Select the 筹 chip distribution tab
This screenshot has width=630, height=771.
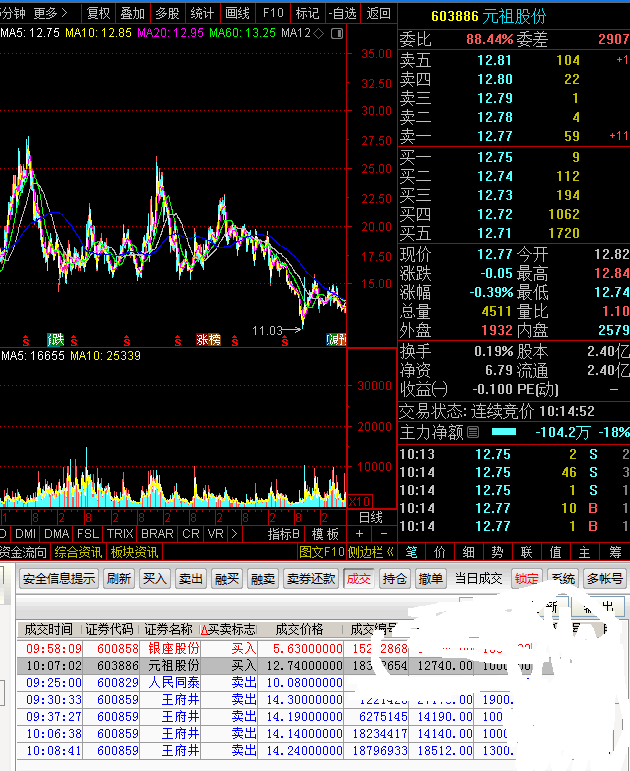point(615,553)
